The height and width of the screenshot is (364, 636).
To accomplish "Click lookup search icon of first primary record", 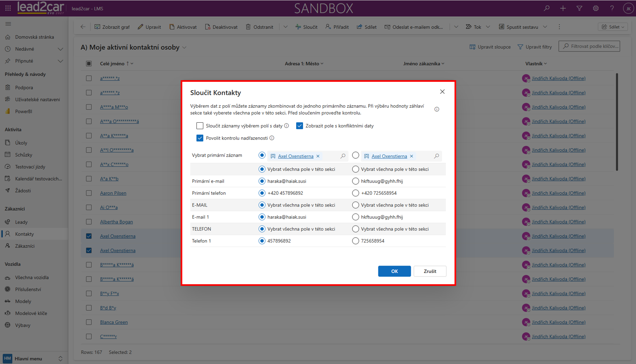I will 343,156.
